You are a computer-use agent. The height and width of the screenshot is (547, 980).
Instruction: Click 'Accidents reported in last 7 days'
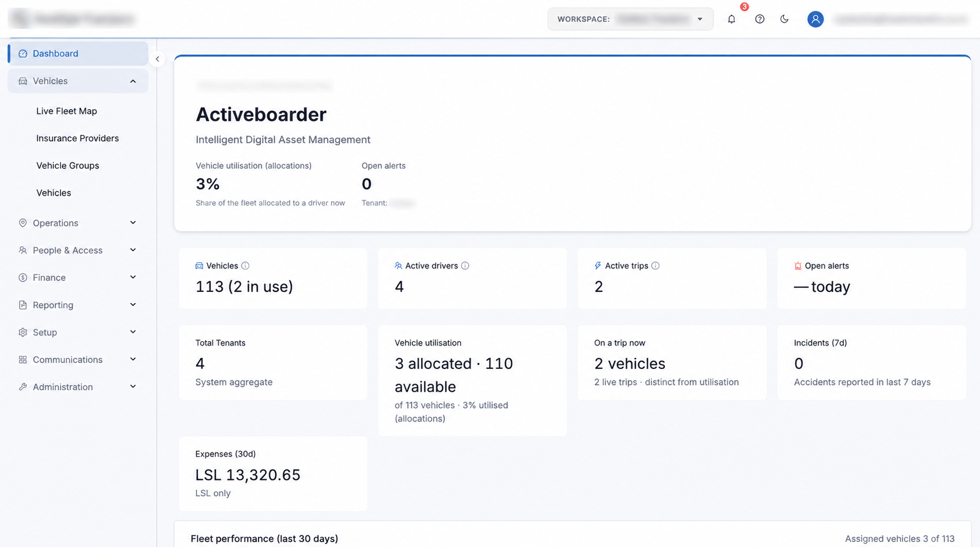click(862, 382)
